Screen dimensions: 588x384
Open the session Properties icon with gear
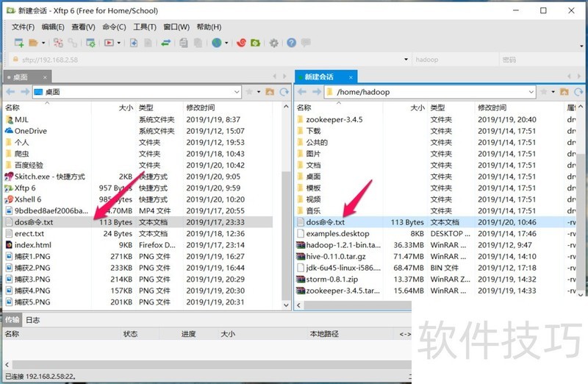[90, 43]
